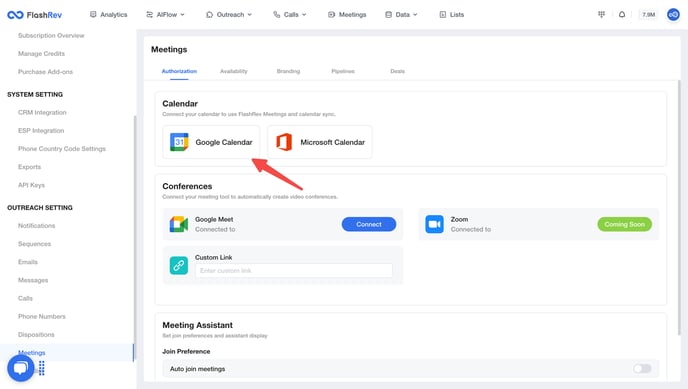Open the live chat bubble
The width and height of the screenshot is (688, 389).
pos(20,368)
